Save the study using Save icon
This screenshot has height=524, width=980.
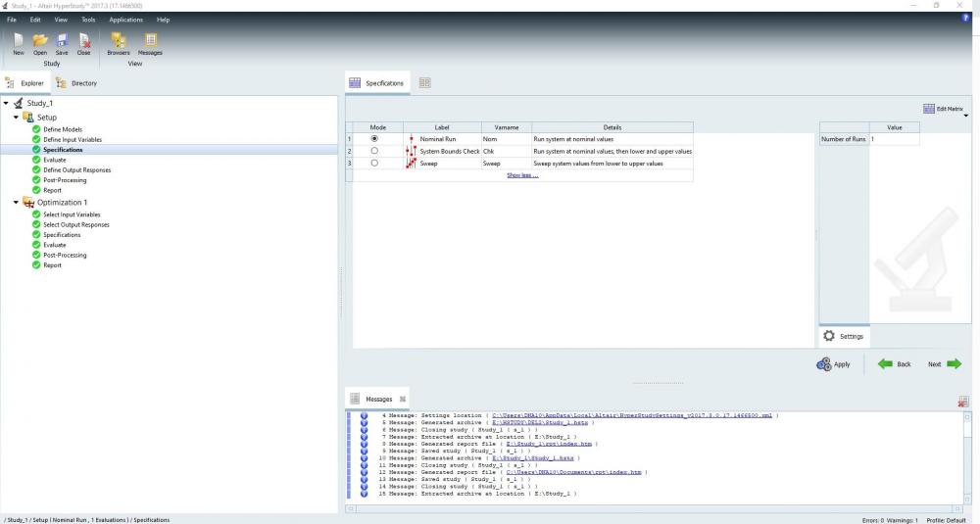click(62, 40)
